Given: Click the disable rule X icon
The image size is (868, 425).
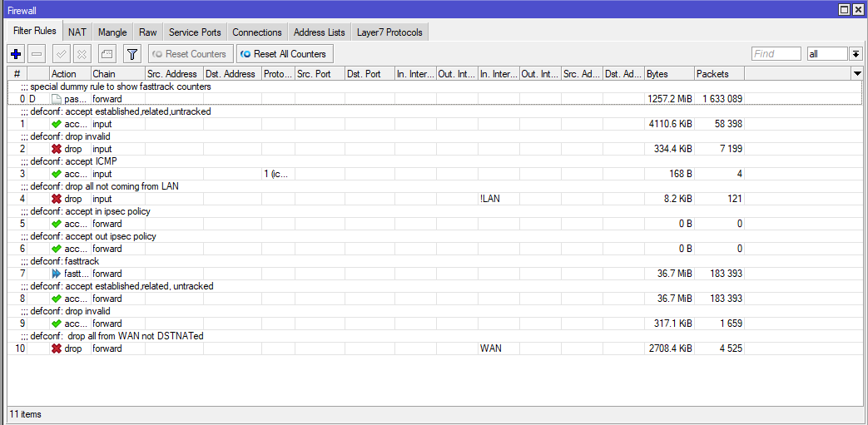Looking at the screenshot, I should (x=82, y=54).
